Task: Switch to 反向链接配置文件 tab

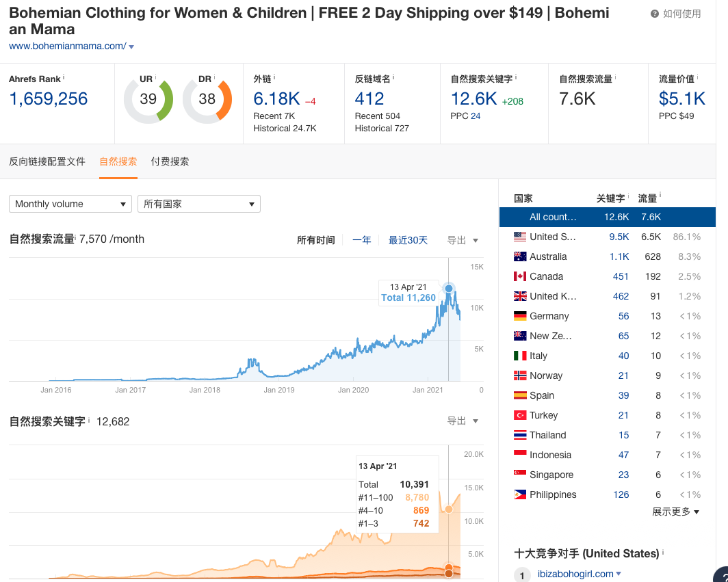Action: click(47, 161)
